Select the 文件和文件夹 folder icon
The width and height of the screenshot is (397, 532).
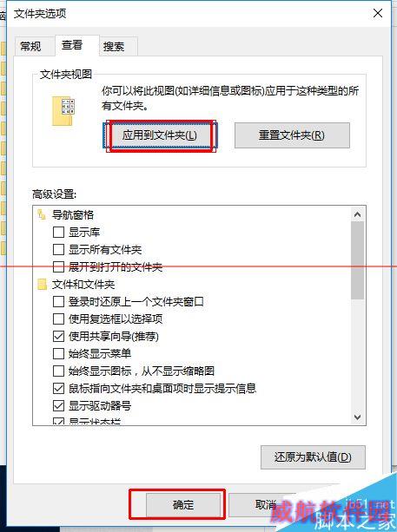tap(42, 284)
